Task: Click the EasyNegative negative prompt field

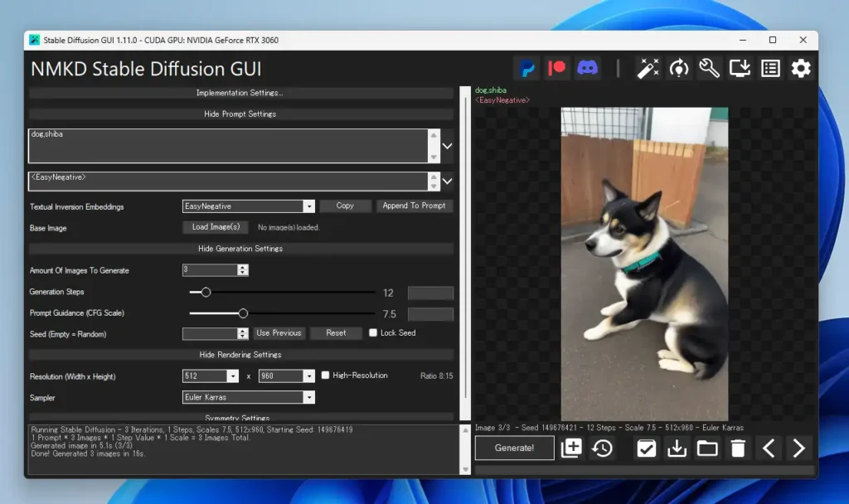Action: pos(229,182)
